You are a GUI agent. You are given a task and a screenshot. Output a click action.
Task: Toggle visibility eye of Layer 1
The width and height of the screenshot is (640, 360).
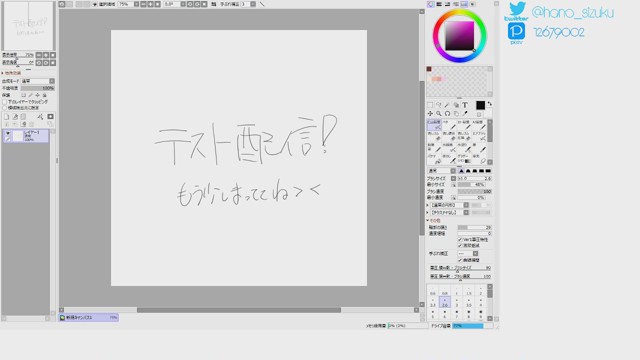coord(7,133)
